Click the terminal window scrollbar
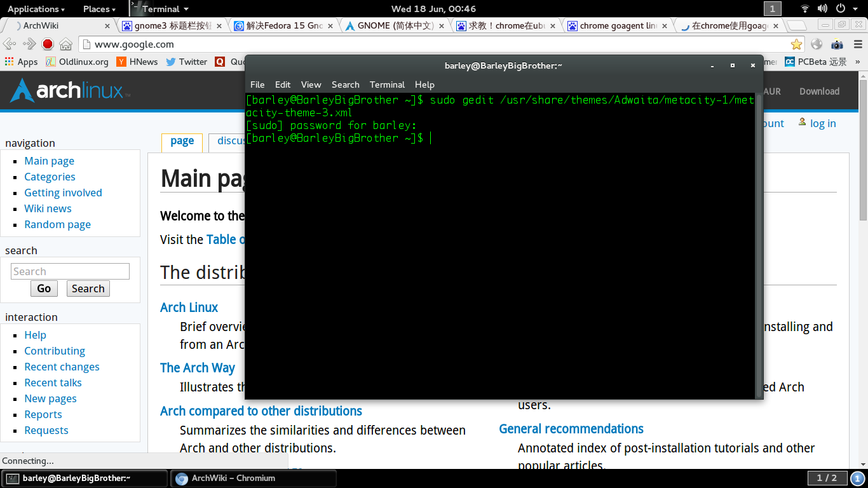Viewport: 868px width, 488px height. 759,246
